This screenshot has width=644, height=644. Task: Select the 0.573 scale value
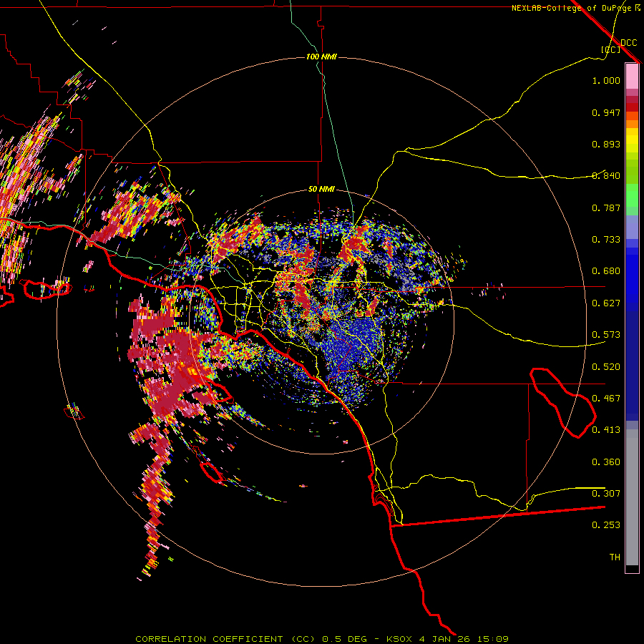tap(606, 335)
